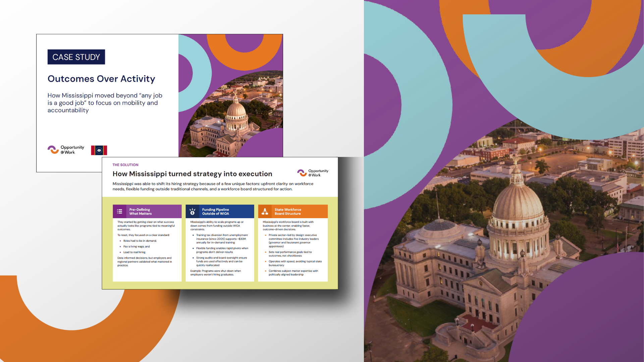Click the Opportunity@Work logo on the cover slide
The height and width of the screenshot is (362, 644).
tap(66, 150)
